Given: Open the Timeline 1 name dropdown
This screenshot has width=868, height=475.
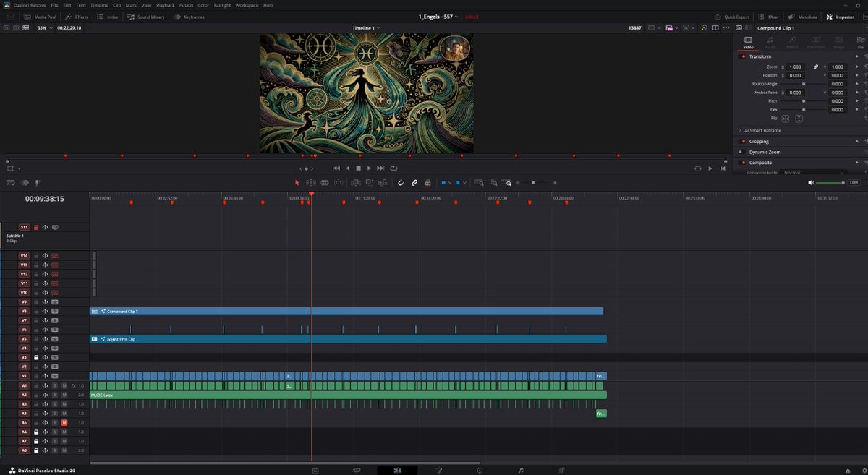Looking at the screenshot, I should pos(366,27).
